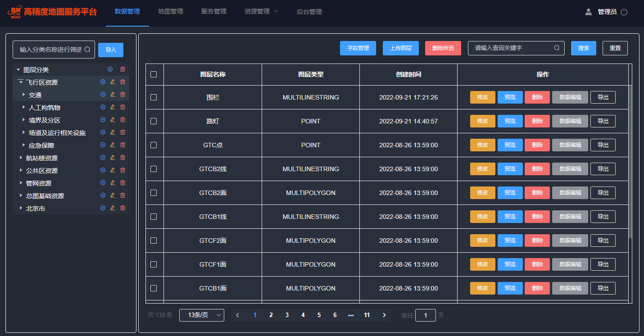Viewport: 644px width, 336px height.
Task: Check the box for 围栏 layer row
Action: [154, 97]
